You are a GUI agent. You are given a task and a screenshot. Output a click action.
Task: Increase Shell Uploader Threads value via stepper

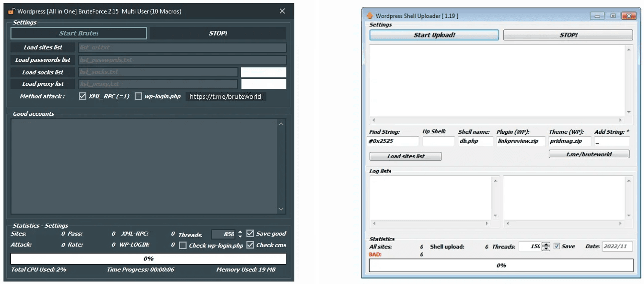546,244
